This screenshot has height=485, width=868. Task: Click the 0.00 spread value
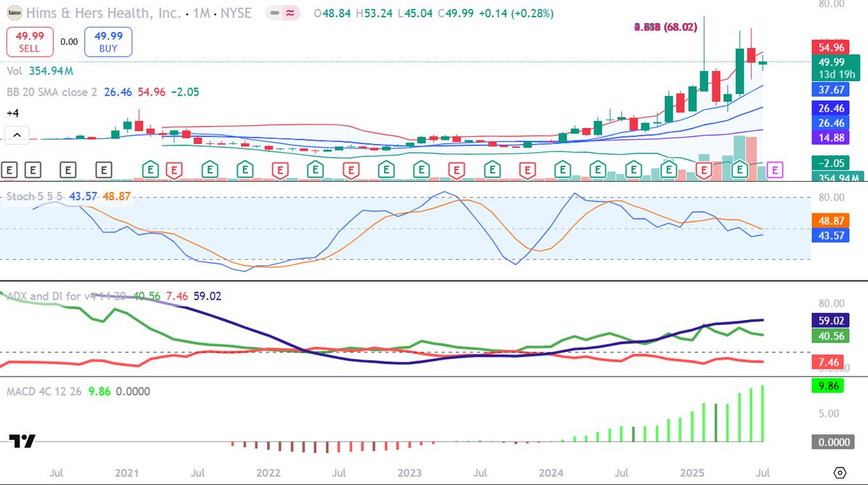click(69, 42)
